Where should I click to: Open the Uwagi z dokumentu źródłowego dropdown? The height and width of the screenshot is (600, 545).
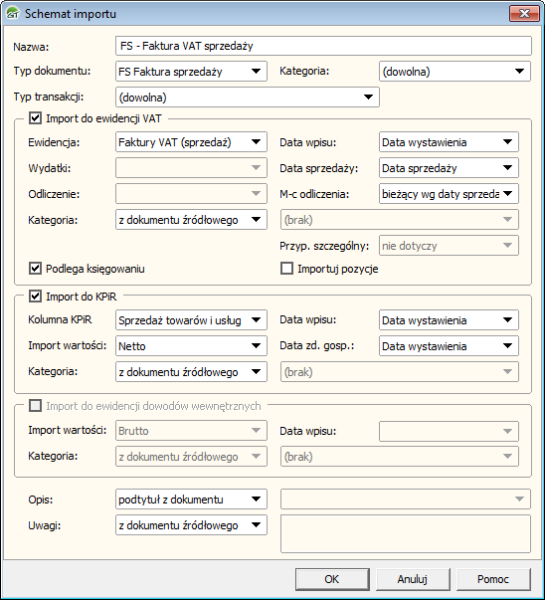point(191,525)
